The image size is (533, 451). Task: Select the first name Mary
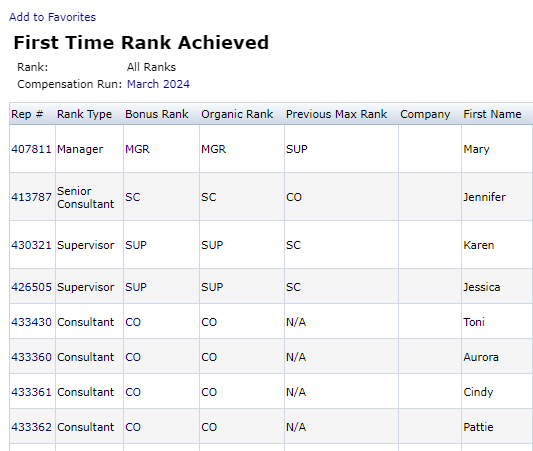point(476,149)
